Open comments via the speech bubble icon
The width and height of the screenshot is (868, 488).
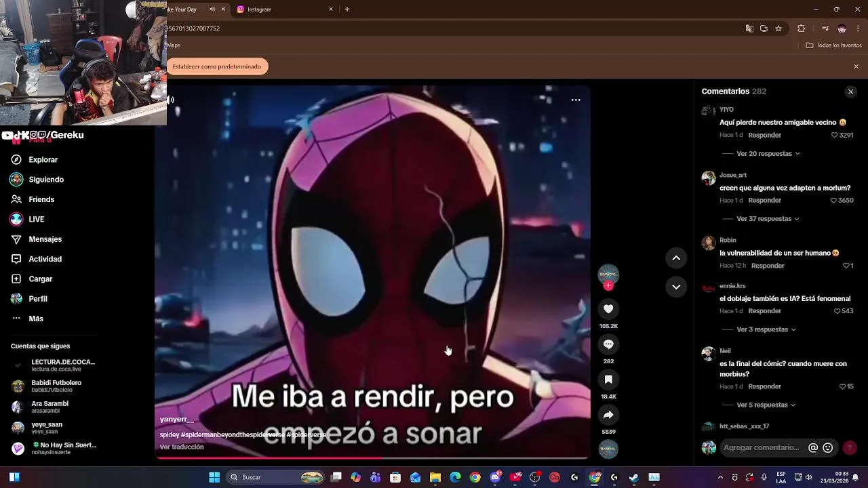pos(608,344)
